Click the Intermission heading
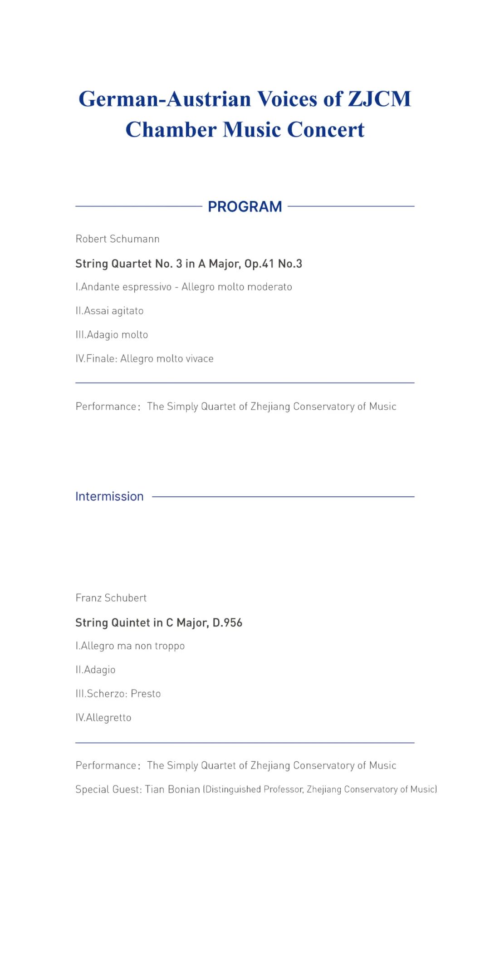 coord(109,496)
